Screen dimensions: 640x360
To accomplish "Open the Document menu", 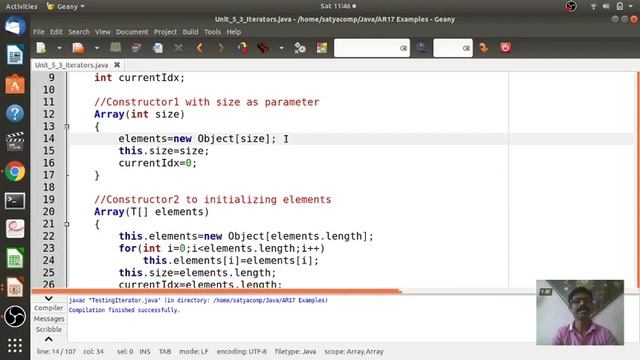I will (x=132, y=32).
